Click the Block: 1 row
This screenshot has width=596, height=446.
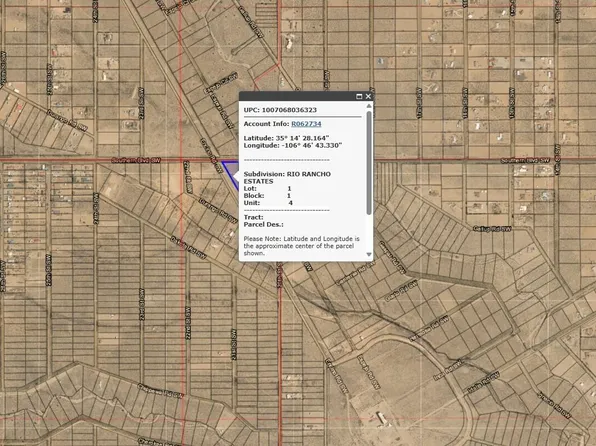pos(268,196)
